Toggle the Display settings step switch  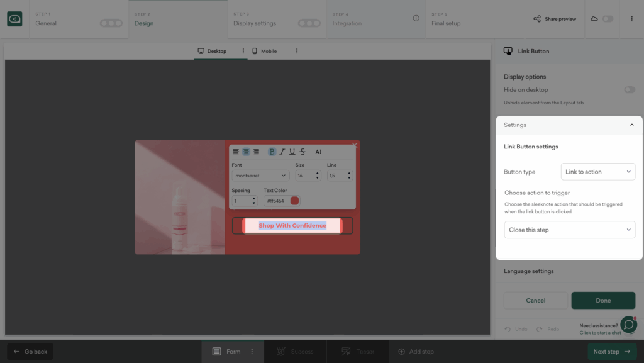pyautogui.click(x=309, y=23)
